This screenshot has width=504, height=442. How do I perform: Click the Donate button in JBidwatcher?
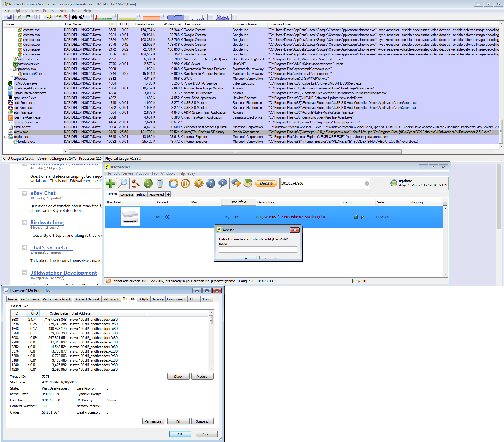[266, 183]
